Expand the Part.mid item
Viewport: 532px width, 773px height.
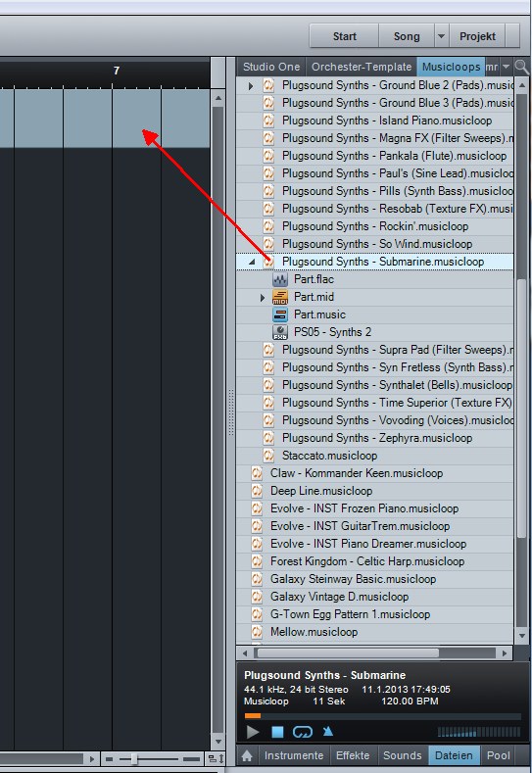[x=263, y=297]
